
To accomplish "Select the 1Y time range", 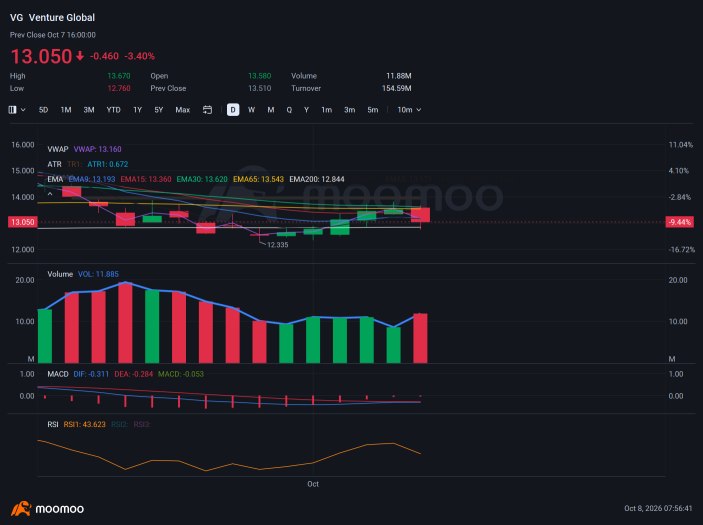I will pos(138,110).
